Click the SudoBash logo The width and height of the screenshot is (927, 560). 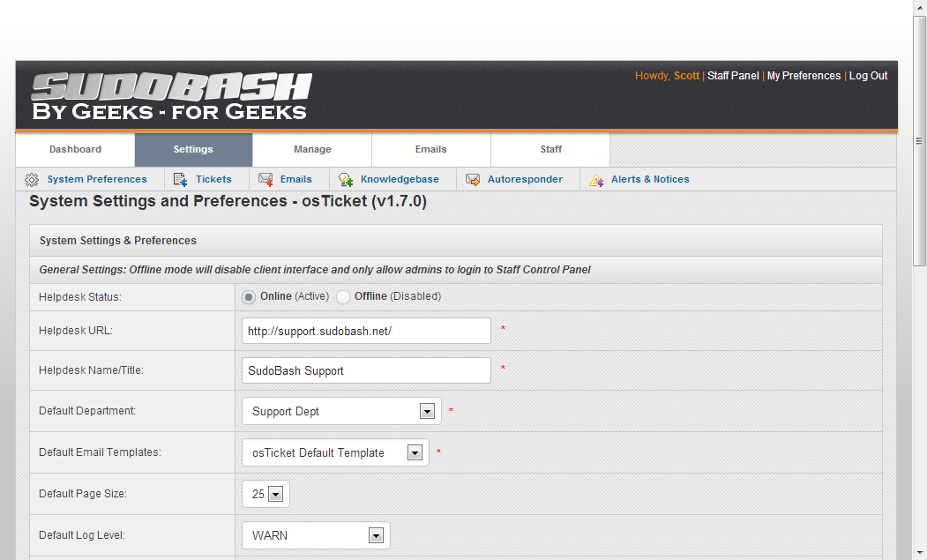pos(171,97)
